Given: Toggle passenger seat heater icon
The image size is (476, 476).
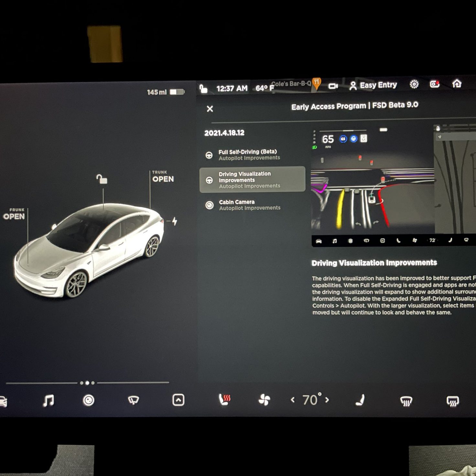Looking at the screenshot, I should coord(360,400).
